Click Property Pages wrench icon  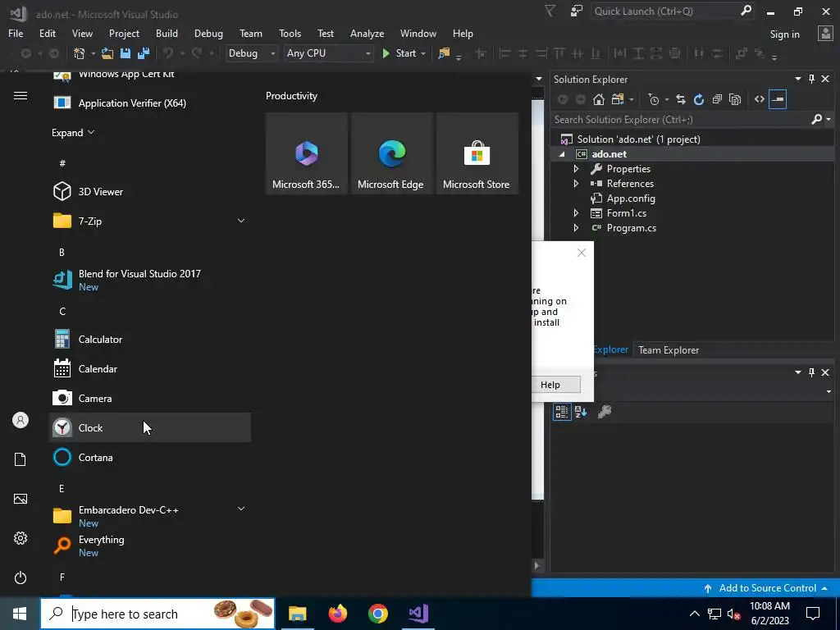click(605, 412)
